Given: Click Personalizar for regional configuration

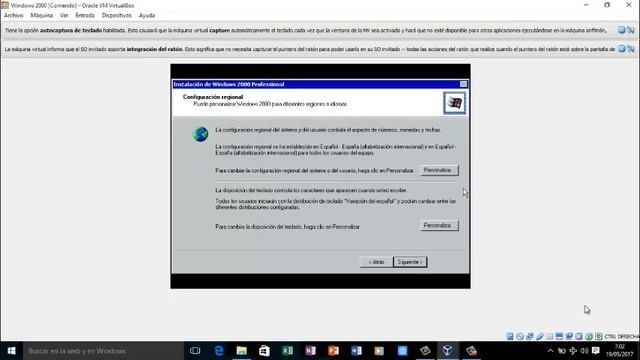Looking at the screenshot, I should point(439,170).
